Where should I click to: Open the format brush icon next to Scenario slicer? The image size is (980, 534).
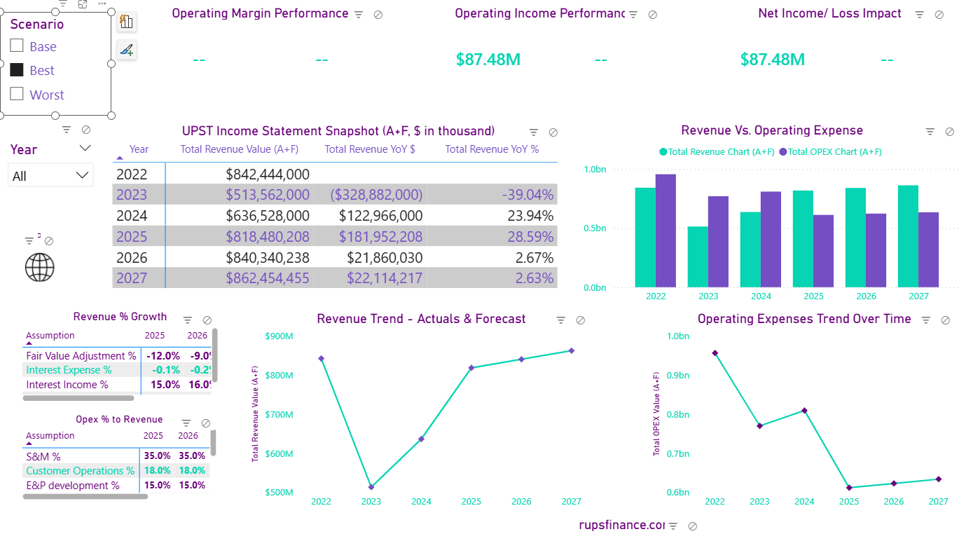click(126, 50)
